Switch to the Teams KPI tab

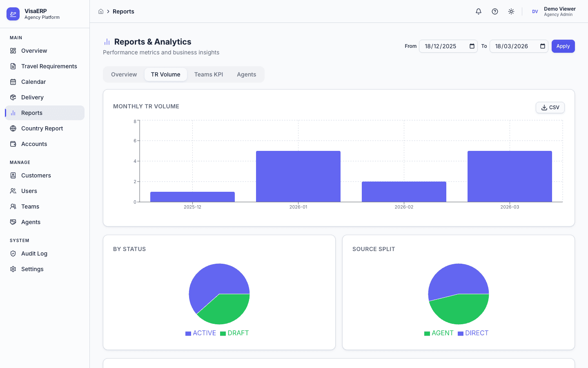(208, 74)
